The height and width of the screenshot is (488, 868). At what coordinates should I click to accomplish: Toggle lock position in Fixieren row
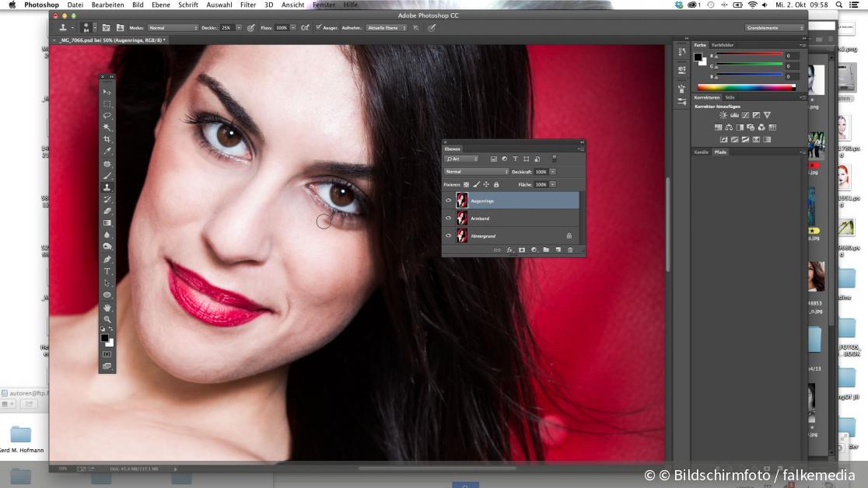486,184
